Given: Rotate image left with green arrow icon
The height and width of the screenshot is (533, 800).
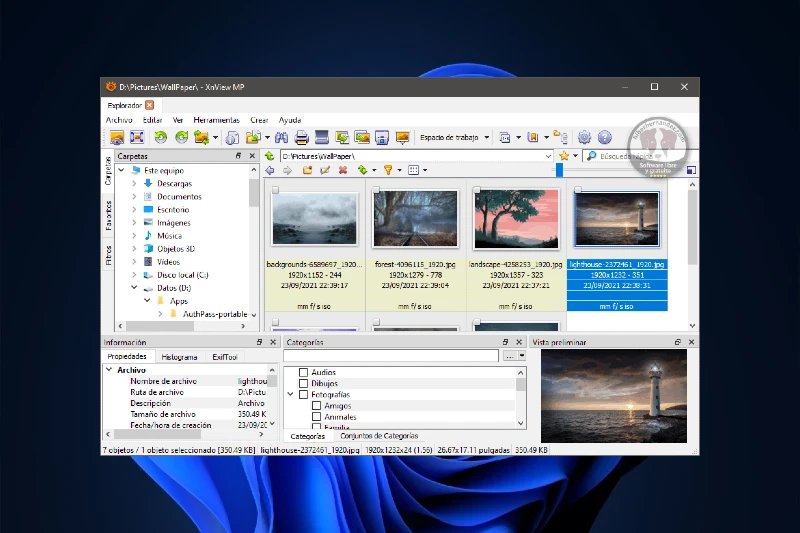Looking at the screenshot, I should pos(160,137).
